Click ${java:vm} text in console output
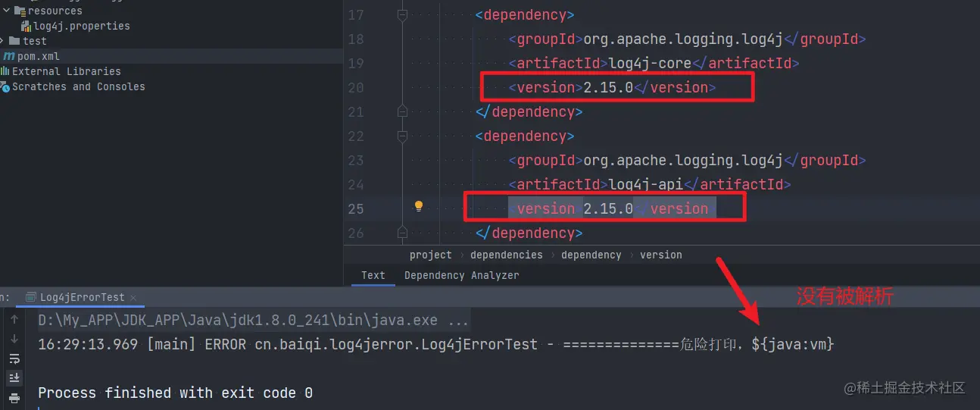980x410 pixels. (793, 344)
